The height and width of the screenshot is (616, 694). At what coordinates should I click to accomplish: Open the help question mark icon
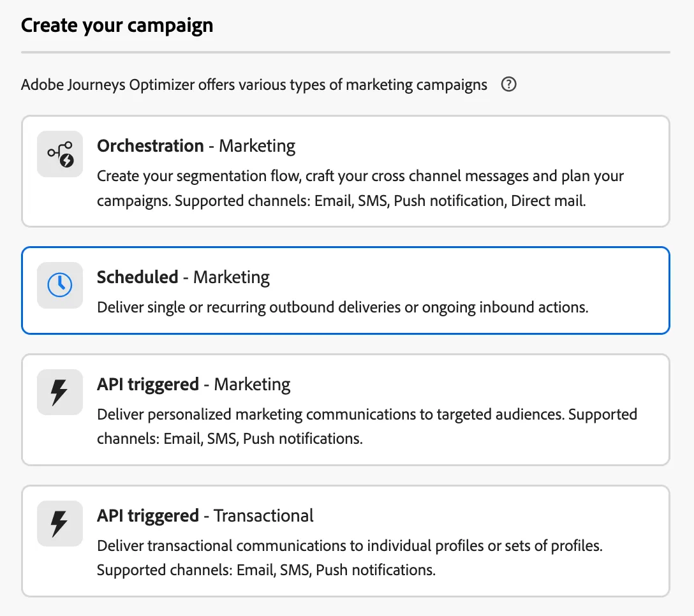508,84
